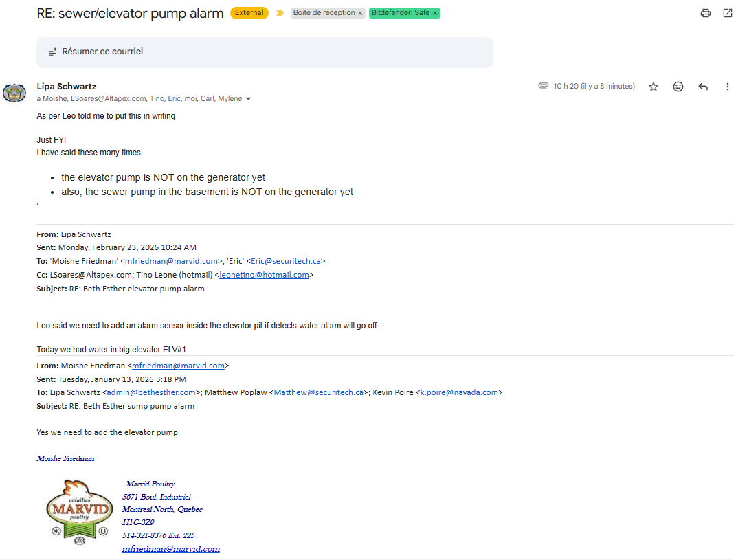Click the paperclip attachment icon
738x560 pixels.
pyautogui.click(x=543, y=86)
